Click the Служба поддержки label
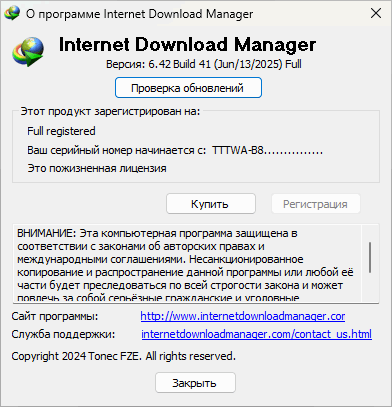The height and width of the screenshot is (407, 392). pos(63,334)
